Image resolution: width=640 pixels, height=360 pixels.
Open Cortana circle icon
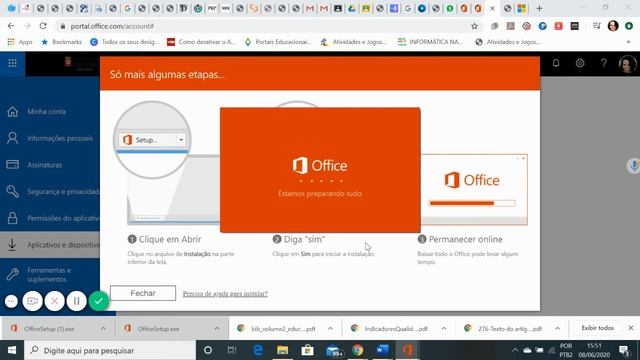(x=208, y=350)
